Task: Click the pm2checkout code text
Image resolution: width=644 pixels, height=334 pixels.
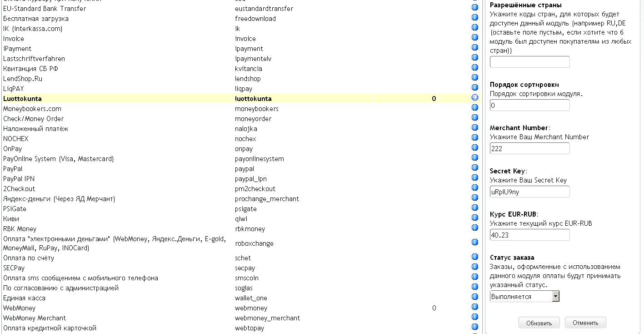Action: click(x=255, y=189)
